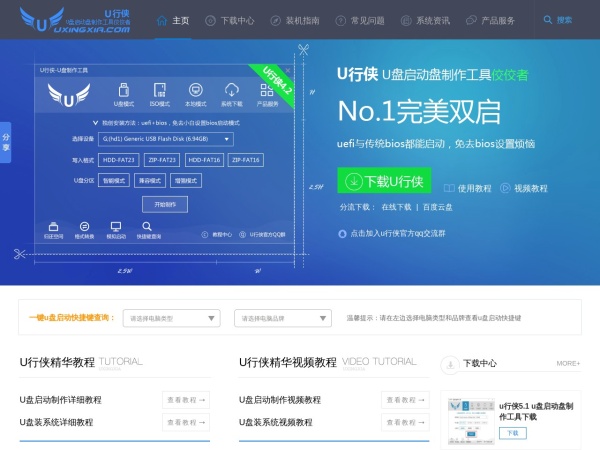Screen dimensions: 600x450
Task: Click the U行侠 site logo
Action: click(75, 20)
